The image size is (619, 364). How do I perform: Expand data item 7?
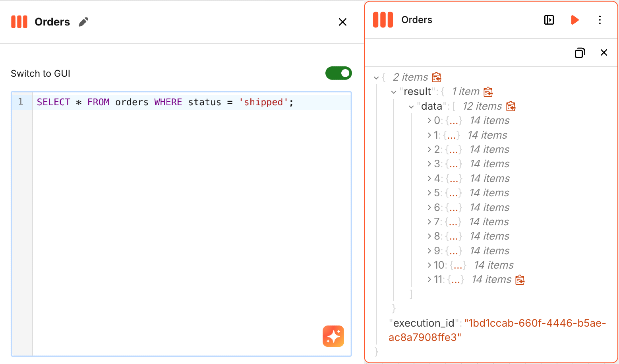click(429, 222)
